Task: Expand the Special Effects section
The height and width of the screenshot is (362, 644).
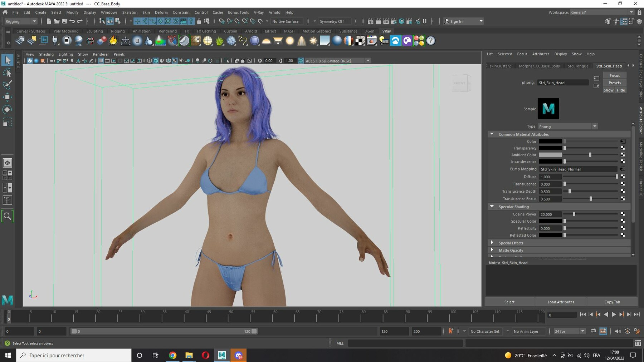Action: 492,243
